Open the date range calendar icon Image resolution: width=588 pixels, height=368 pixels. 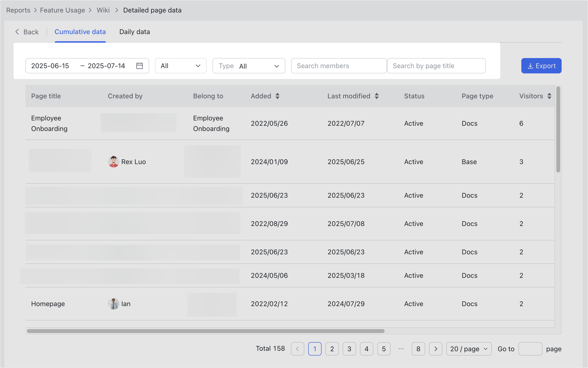(x=139, y=66)
